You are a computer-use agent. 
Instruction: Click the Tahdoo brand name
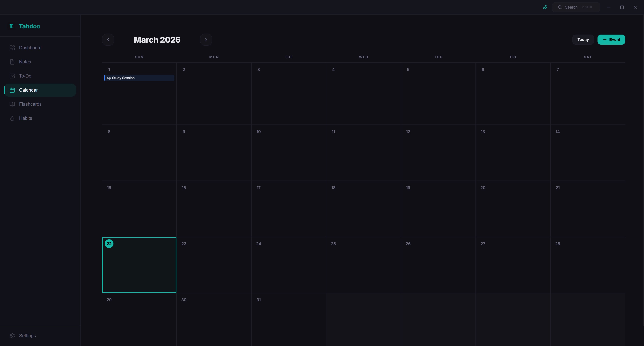pos(30,26)
